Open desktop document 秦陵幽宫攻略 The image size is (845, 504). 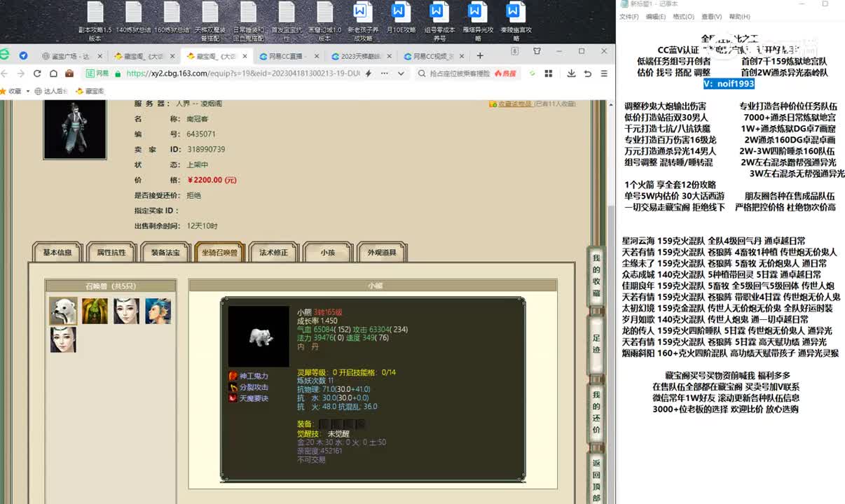point(515,20)
